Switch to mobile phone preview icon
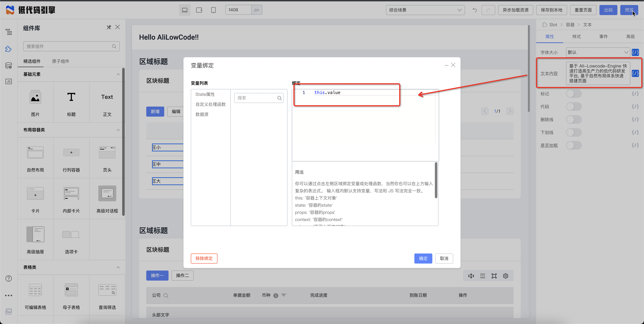 (213, 10)
